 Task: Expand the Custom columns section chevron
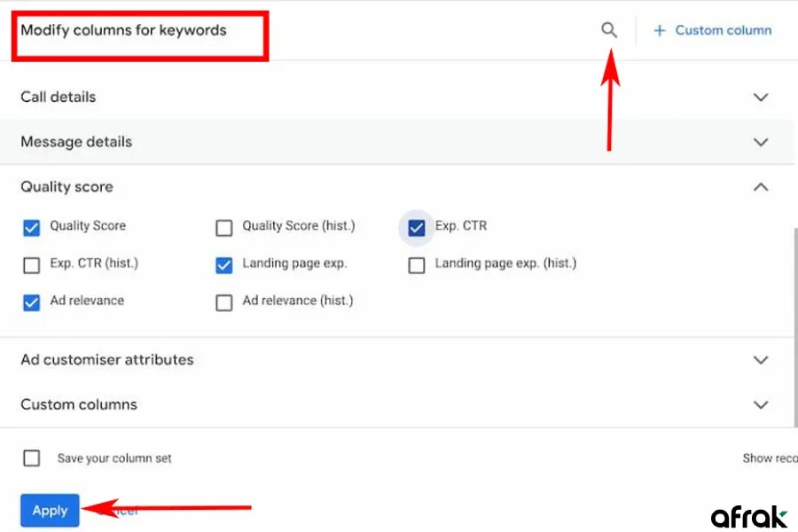pyautogui.click(x=760, y=404)
